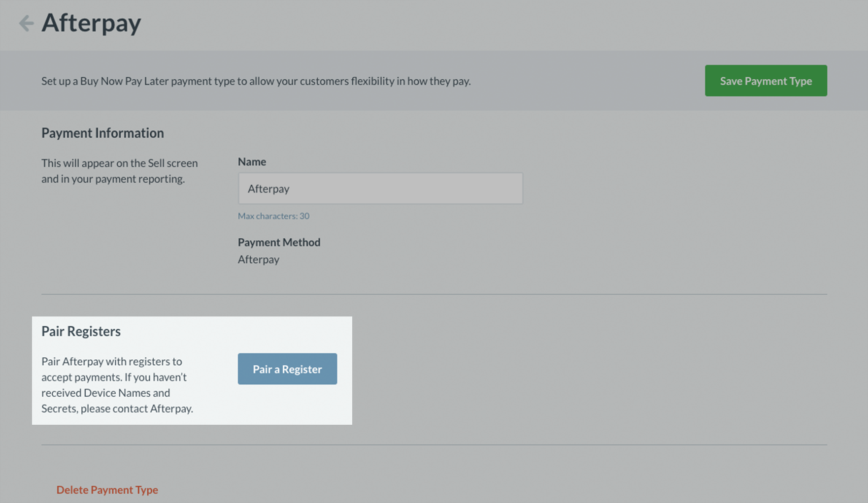Click the Pair a Register button
This screenshot has width=868, height=503.
coord(287,369)
